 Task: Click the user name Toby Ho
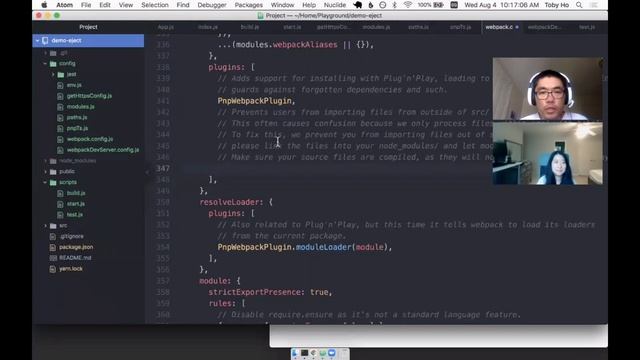point(556,5)
